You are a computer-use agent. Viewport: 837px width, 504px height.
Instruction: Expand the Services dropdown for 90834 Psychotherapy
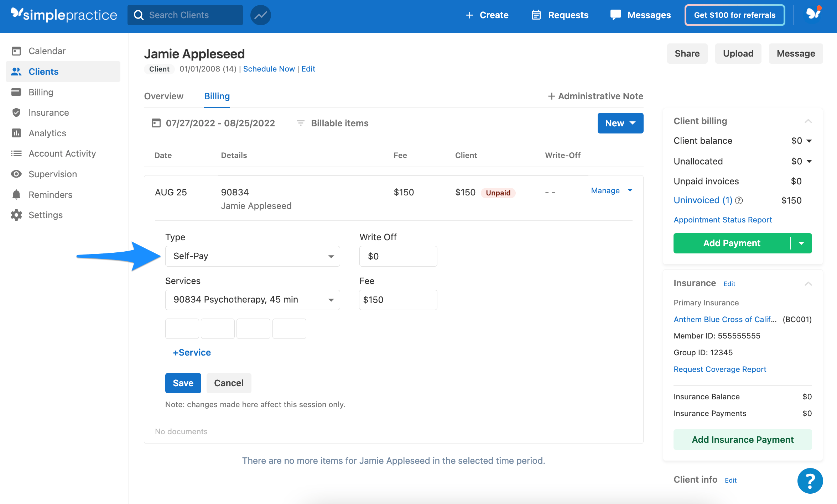coord(252,299)
